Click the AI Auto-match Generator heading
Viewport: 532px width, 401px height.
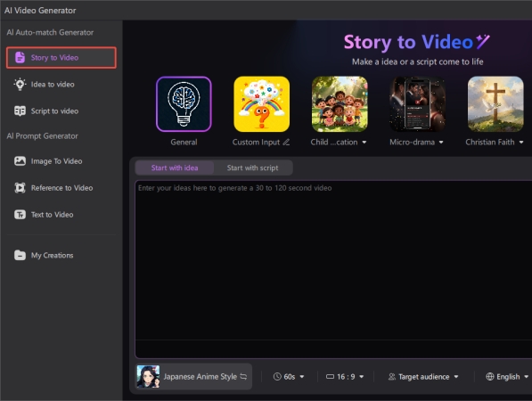[x=50, y=32]
